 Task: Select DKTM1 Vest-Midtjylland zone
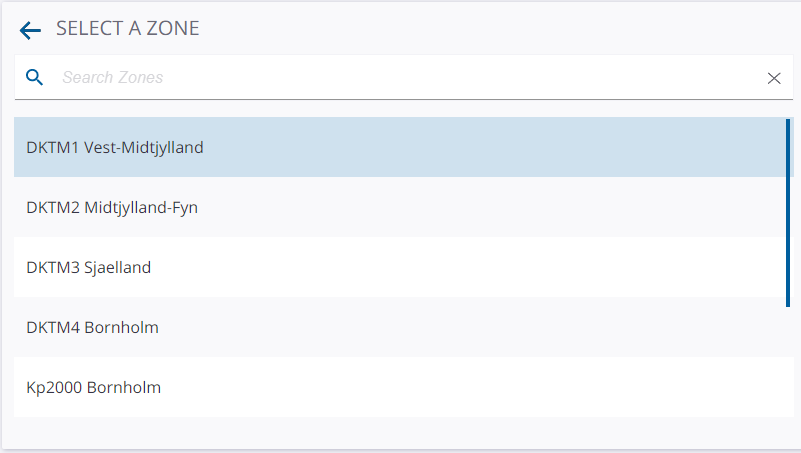[400, 147]
